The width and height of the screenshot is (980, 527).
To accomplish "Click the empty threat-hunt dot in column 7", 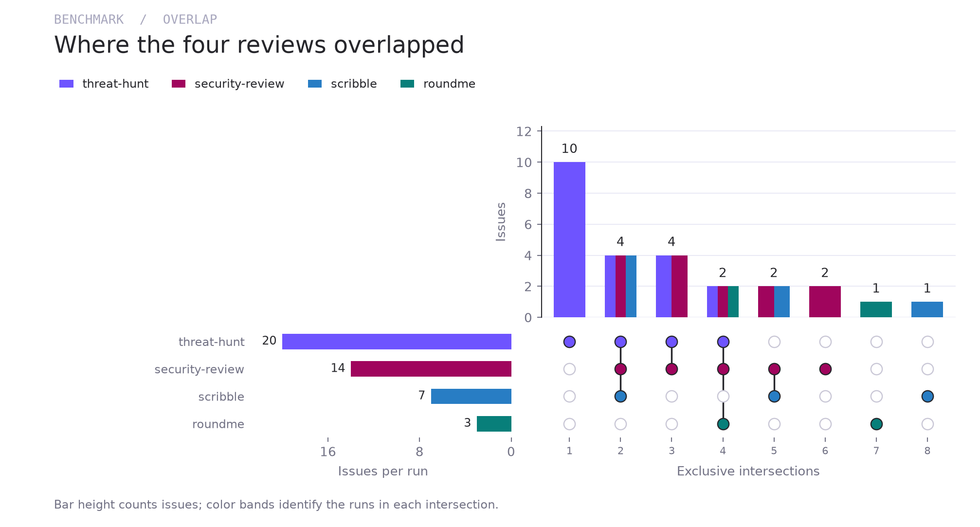I will point(876,342).
